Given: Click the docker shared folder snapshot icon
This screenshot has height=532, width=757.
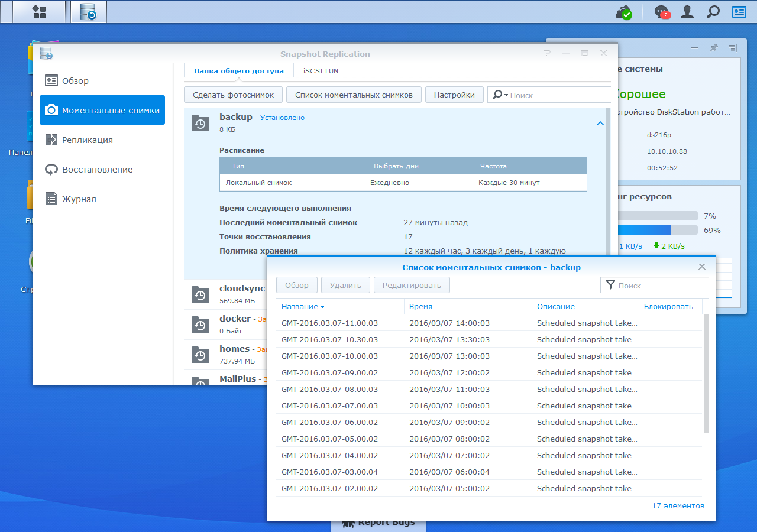Looking at the screenshot, I should coord(200,324).
